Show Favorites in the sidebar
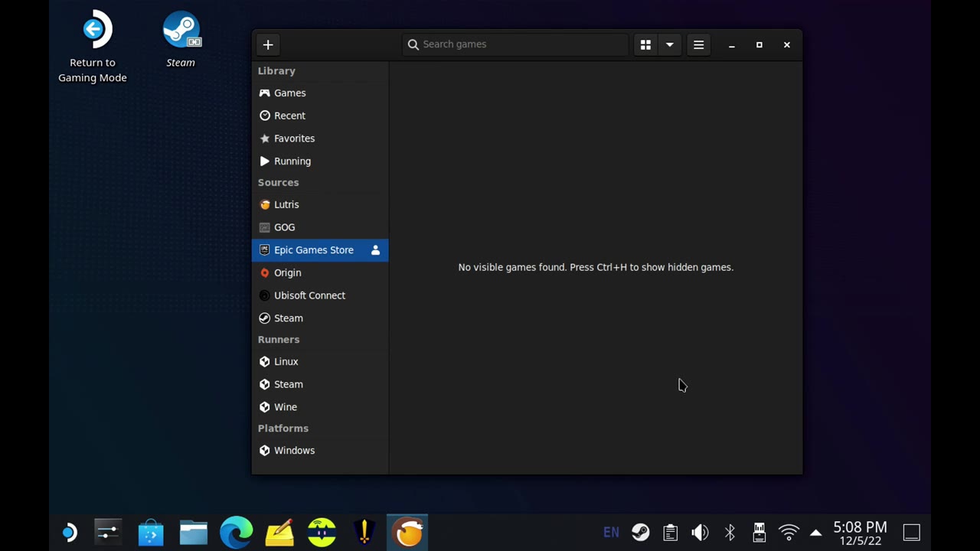980x551 pixels. 320,139
